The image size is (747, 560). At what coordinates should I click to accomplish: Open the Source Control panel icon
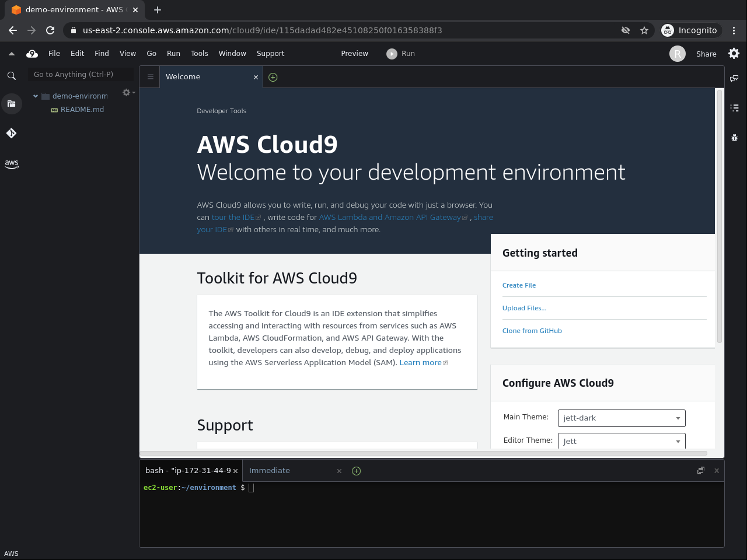(x=11, y=134)
